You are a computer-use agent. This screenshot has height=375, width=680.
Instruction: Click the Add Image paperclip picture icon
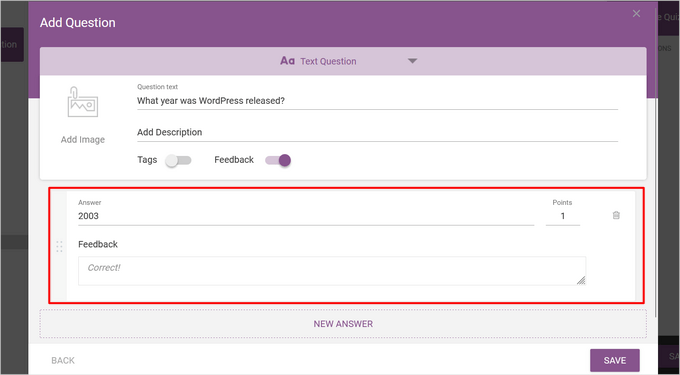(82, 102)
